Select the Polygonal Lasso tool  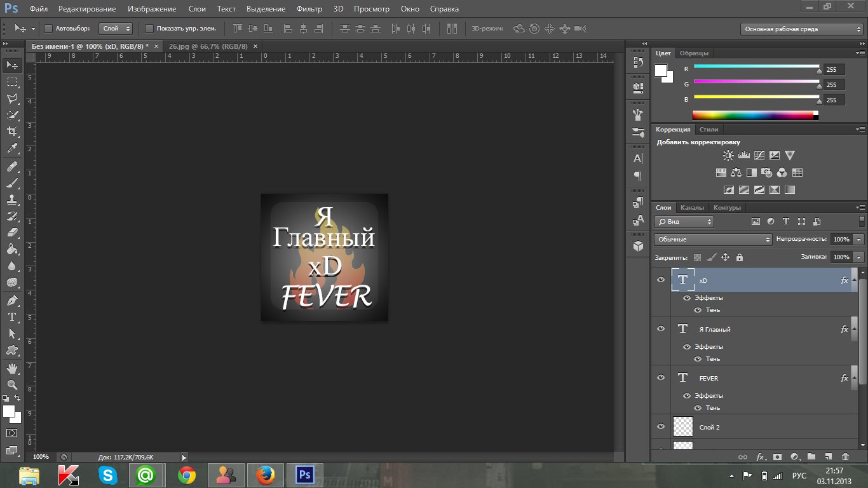(x=12, y=98)
